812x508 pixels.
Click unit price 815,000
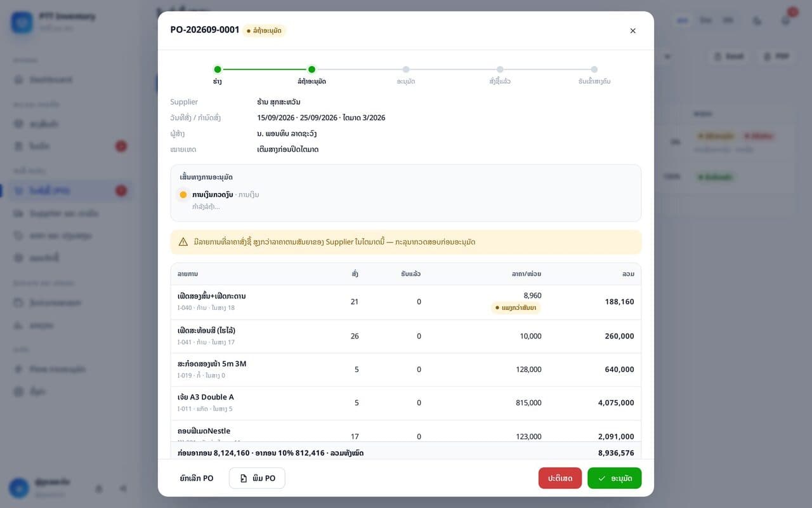point(528,403)
